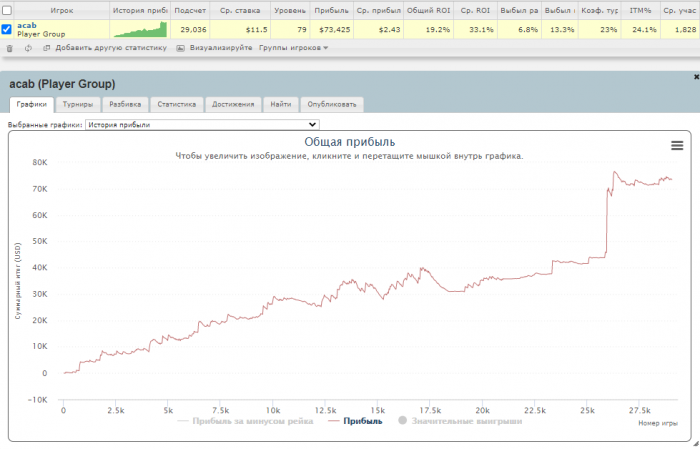
Task: Switch to the Турниры tab
Action: click(x=78, y=104)
